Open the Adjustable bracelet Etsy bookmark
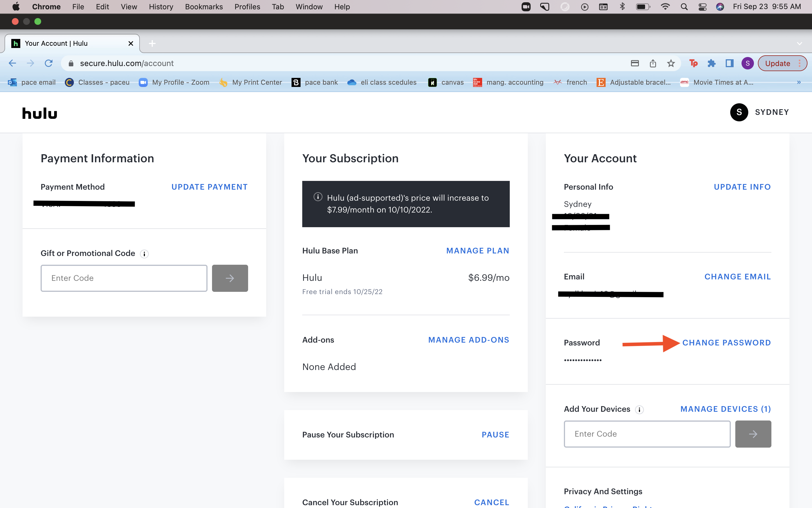 pos(634,82)
